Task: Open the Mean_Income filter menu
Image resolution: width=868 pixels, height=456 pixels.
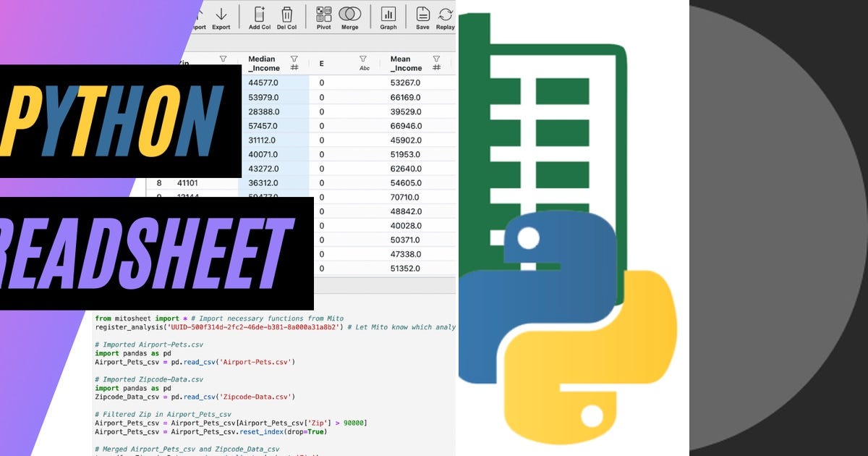Action: [435, 59]
